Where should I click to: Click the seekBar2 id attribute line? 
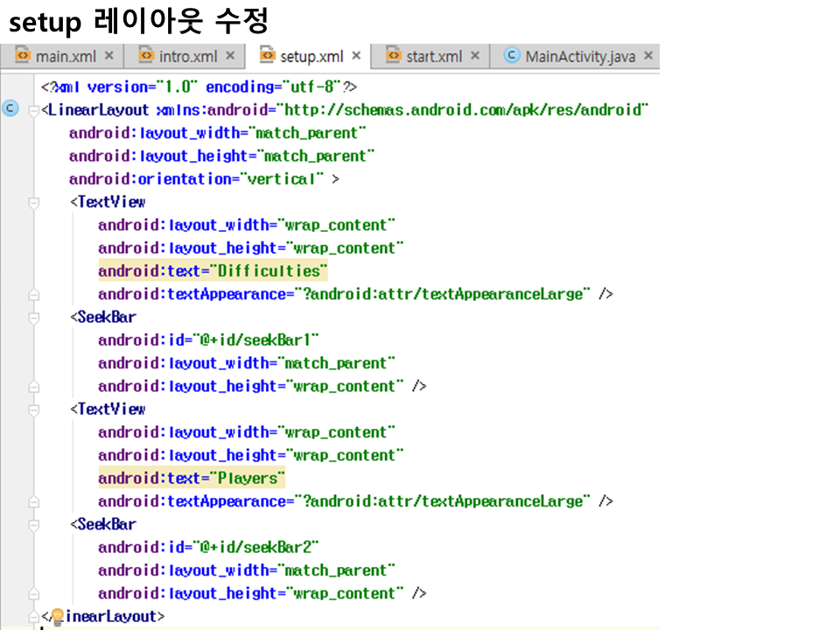tap(208, 548)
